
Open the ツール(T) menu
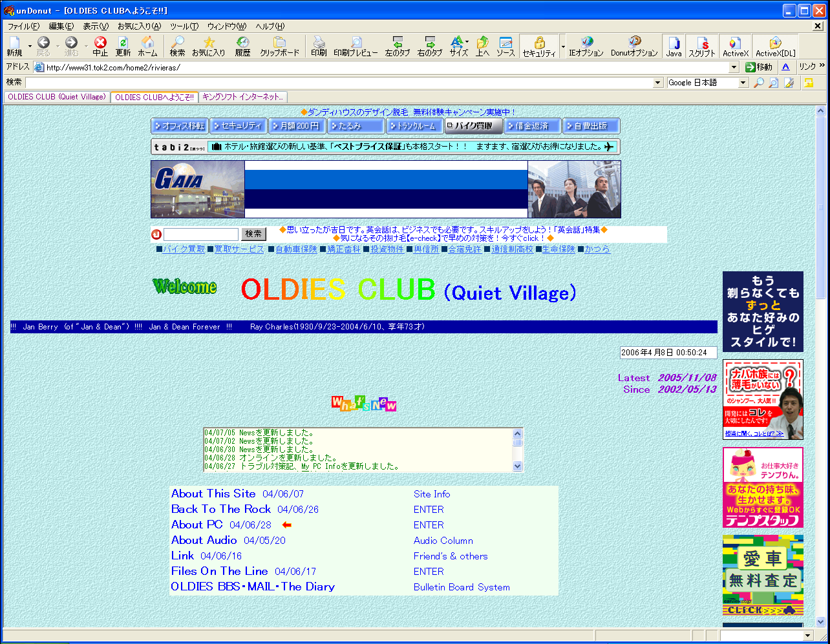pyautogui.click(x=184, y=26)
